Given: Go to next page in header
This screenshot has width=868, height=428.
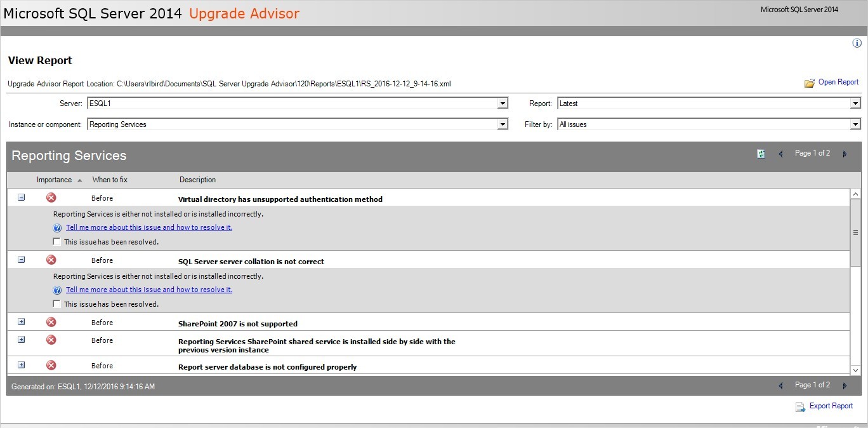Looking at the screenshot, I should pyautogui.click(x=845, y=154).
